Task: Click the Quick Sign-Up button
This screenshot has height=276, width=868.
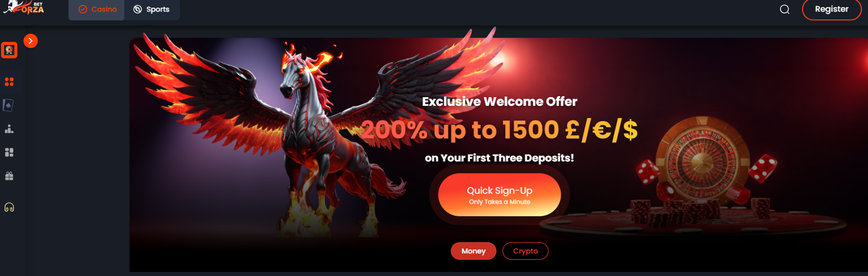Action: [x=499, y=194]
